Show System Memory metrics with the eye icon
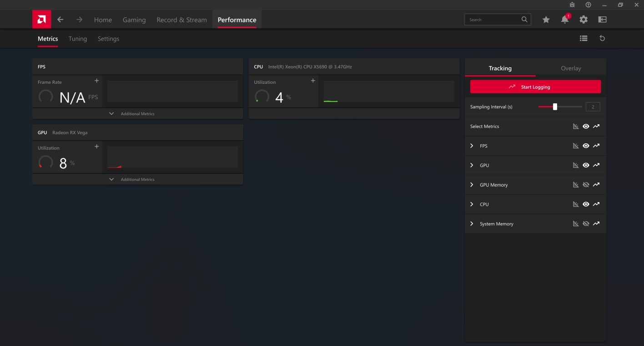 pyautogui.click(x=586, y=224)
